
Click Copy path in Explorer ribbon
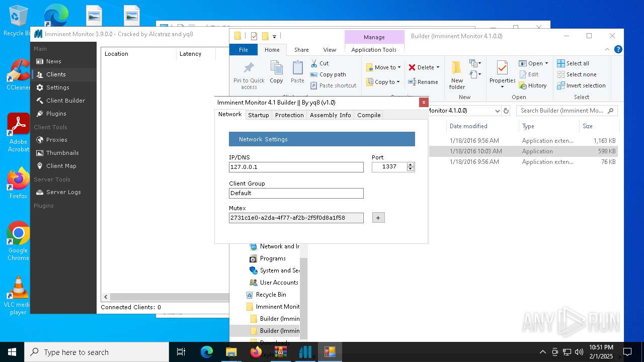328,74
